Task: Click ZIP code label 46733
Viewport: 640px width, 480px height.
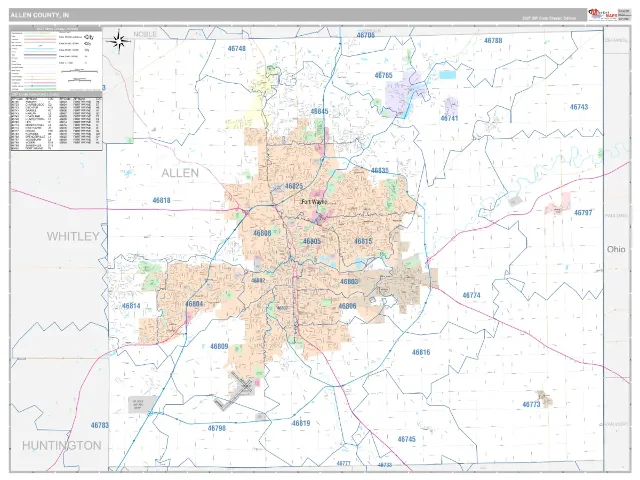Action: (x=384, y=465)
